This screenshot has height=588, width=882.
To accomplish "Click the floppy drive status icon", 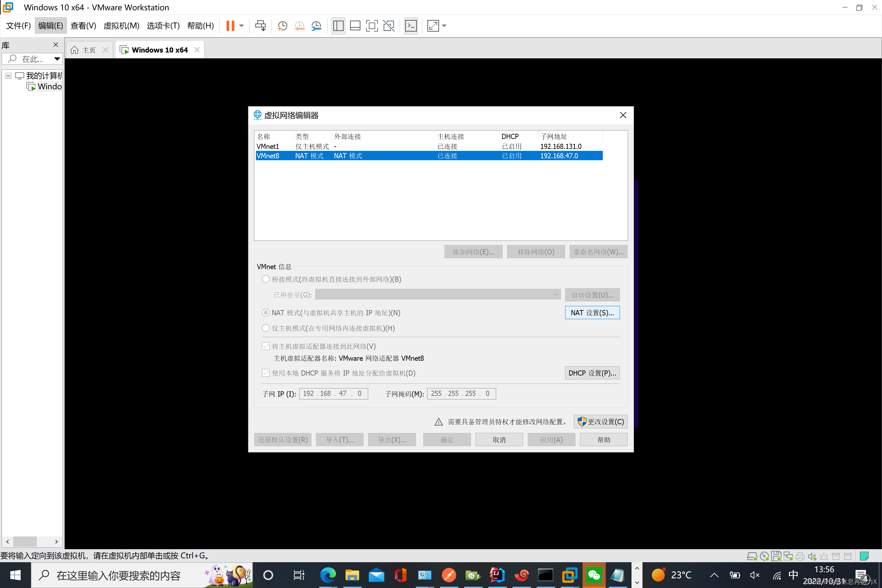I will point(776,556).
